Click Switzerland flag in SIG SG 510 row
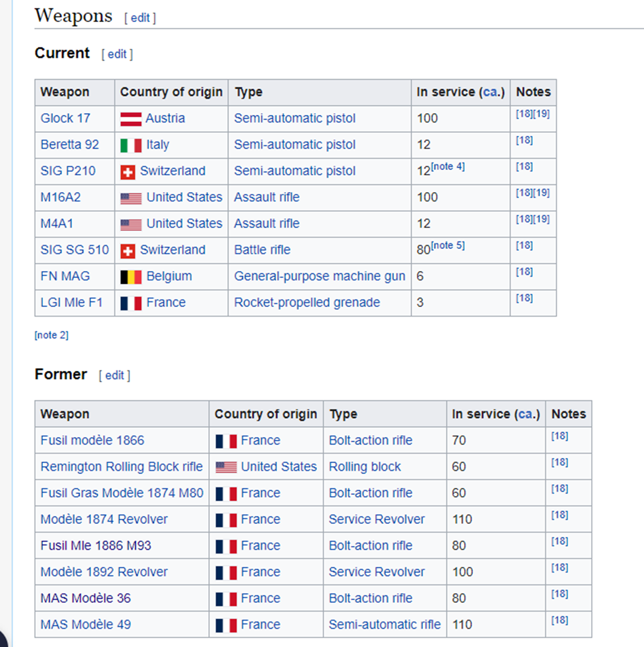 point(128,251)
